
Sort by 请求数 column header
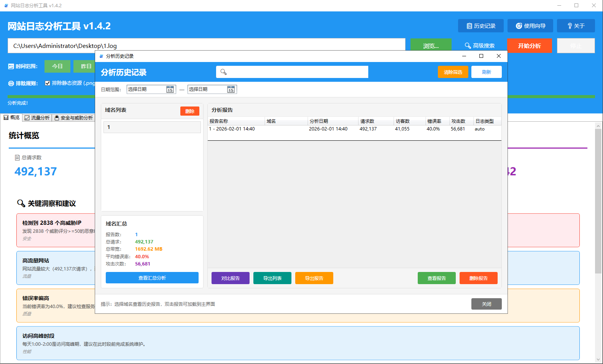pos(368,121)
